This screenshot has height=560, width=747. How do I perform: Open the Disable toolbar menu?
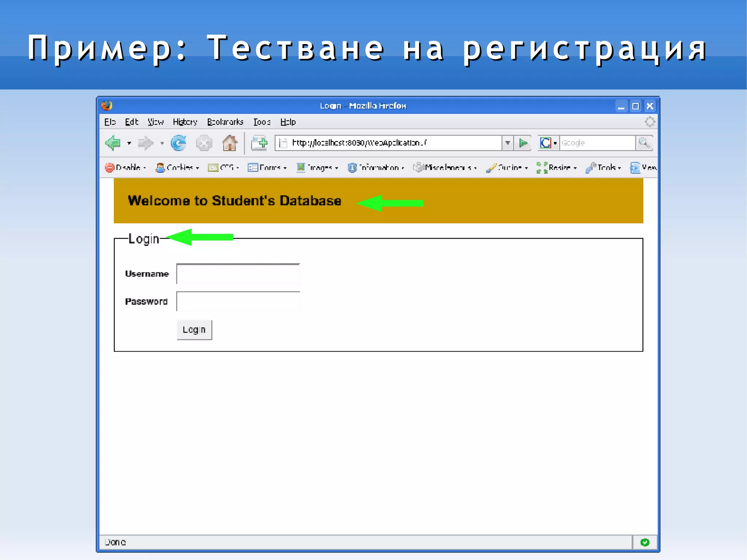(x=125, y=167)
